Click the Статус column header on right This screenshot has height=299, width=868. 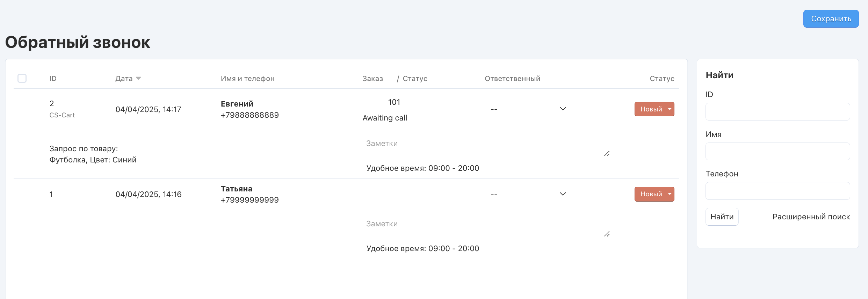(662, 79)
